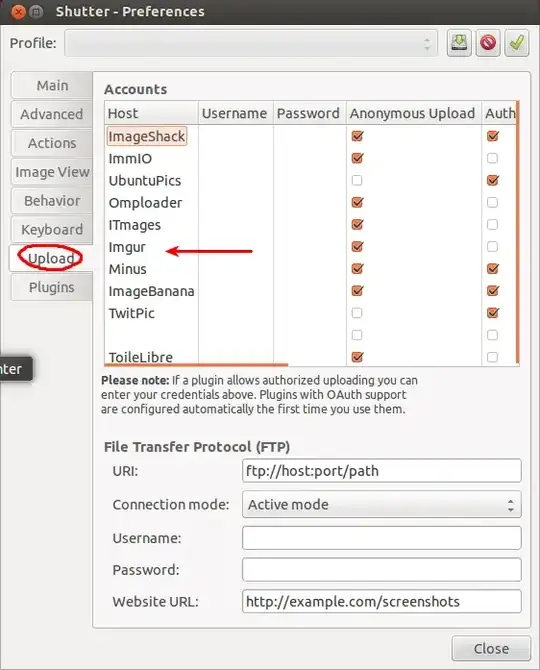Image resolution: width=540 pixels, height=670 pixels.
Task: Select the Minus host row
Action: tap(127, 269)
